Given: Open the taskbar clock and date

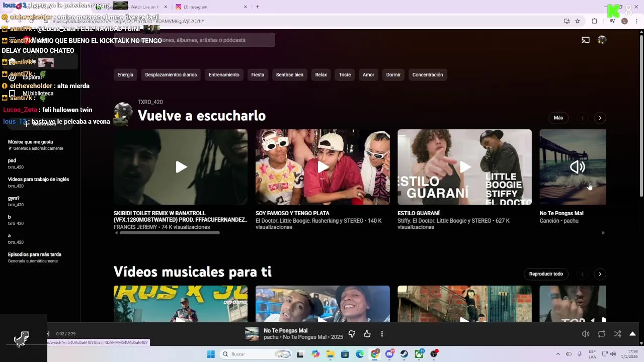Looking at the screenshot, I should [629, 354].
